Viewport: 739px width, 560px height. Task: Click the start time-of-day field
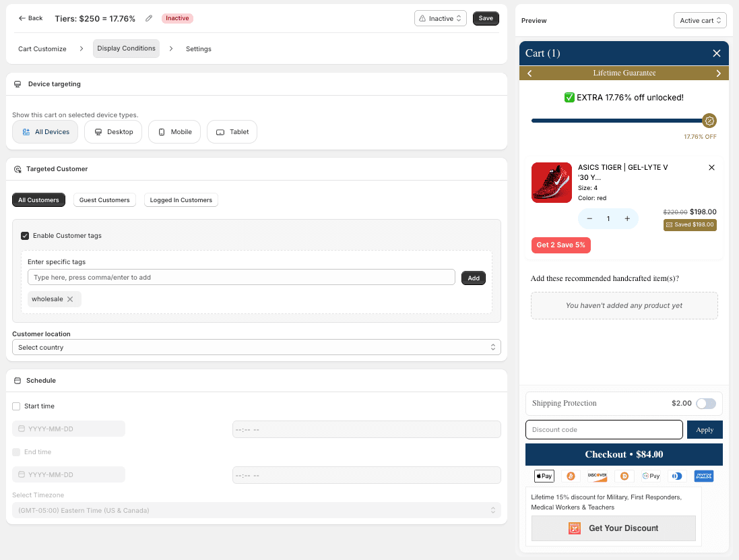(366, 429)
